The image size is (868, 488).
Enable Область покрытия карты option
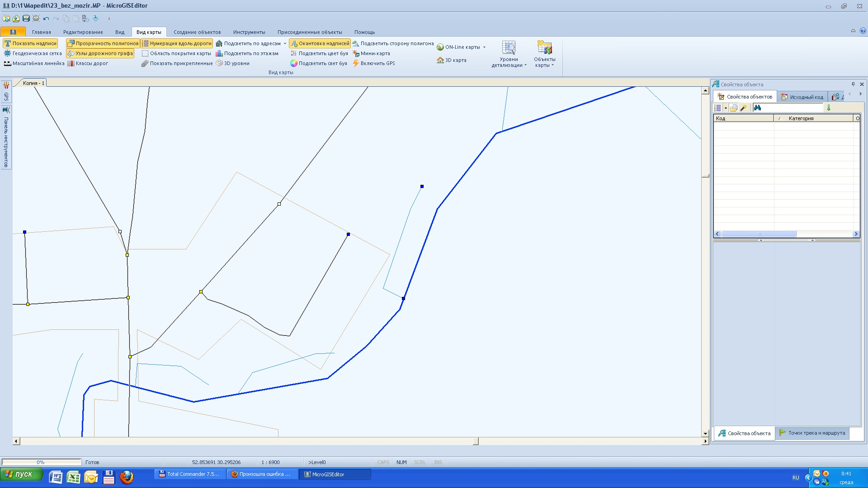click(176, 53)
